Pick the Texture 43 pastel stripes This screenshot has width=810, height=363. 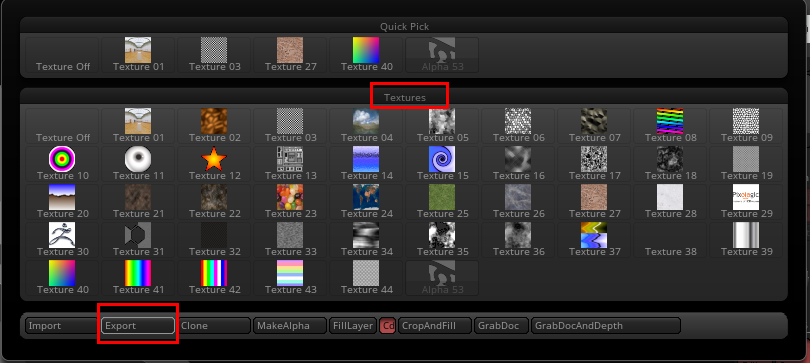pyautogui.click(x=290, y=278)
